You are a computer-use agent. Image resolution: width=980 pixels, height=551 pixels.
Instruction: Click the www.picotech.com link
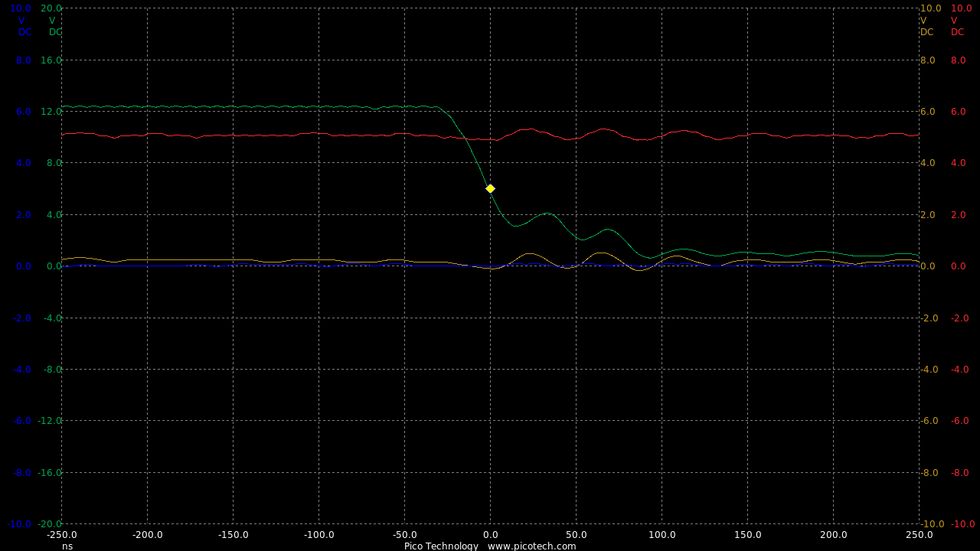click(531, 546)
